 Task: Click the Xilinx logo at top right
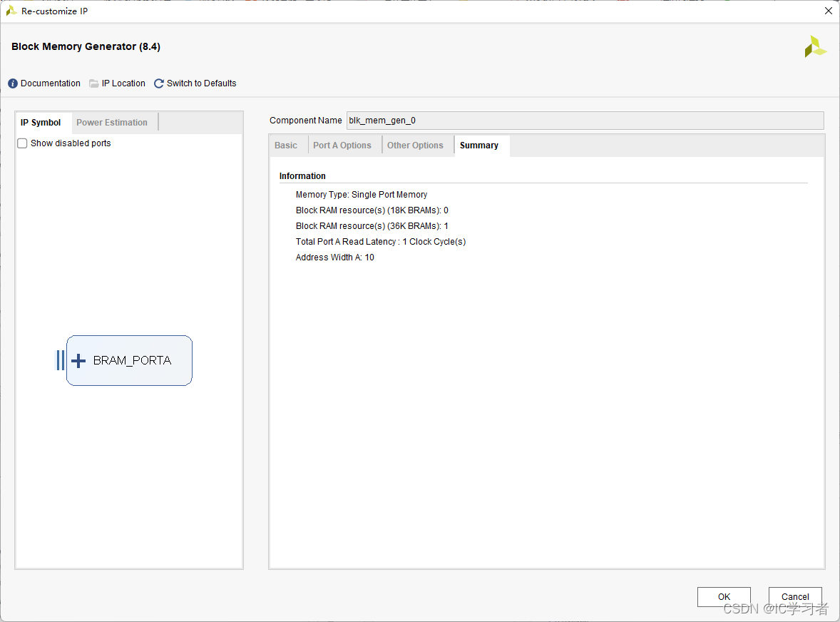point(815,46)
